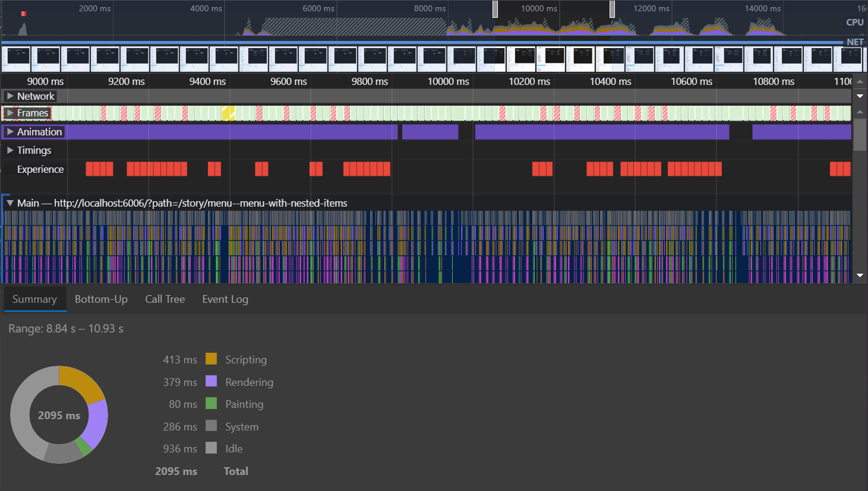
Task: Switch to the Bottom-Up tab
Action: click(101, 299)
